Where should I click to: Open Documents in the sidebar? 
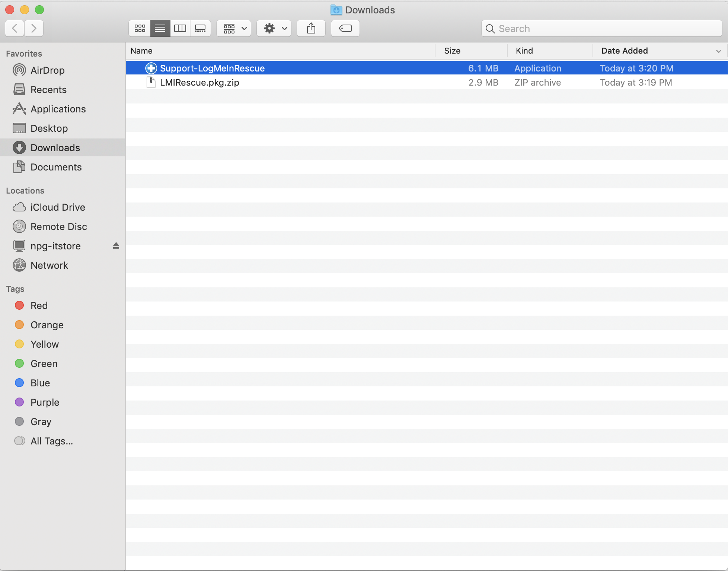[x=63, y=167]
